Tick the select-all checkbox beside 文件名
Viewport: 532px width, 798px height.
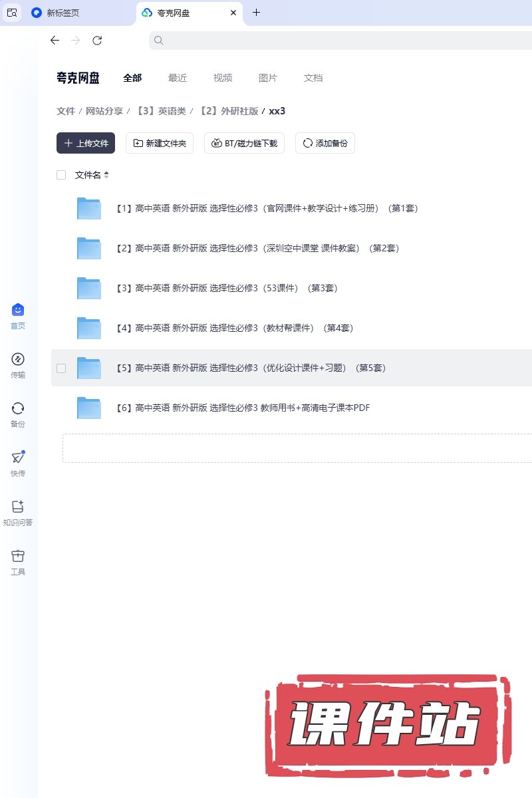pyautogui.click(x=61, y=175)
